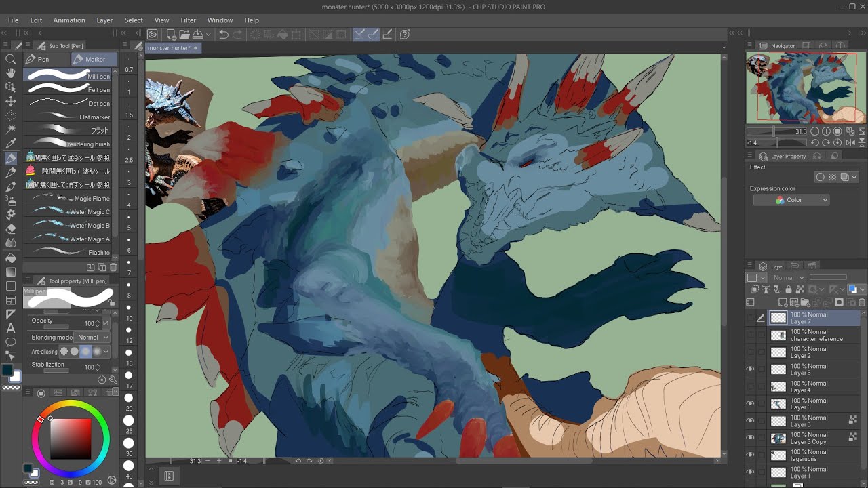
Task: Create a new canvas from the toolbar
Action: [x=171, y=35]
